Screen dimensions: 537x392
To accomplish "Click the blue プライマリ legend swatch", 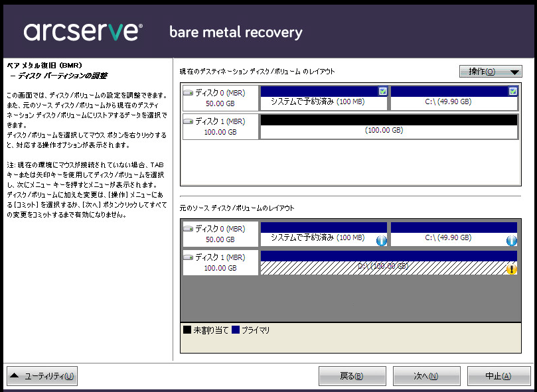I will (236, 330).
